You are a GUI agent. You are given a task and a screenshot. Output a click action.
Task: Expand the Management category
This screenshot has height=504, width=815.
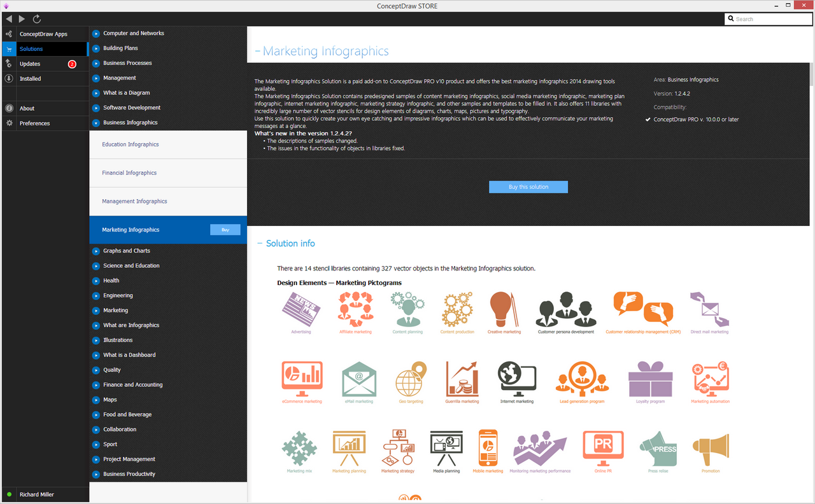96,78
